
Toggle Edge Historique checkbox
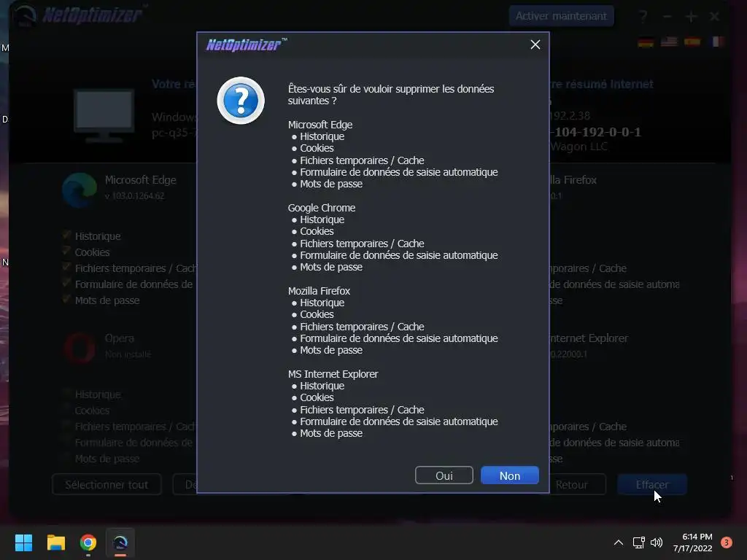[66, 236]
